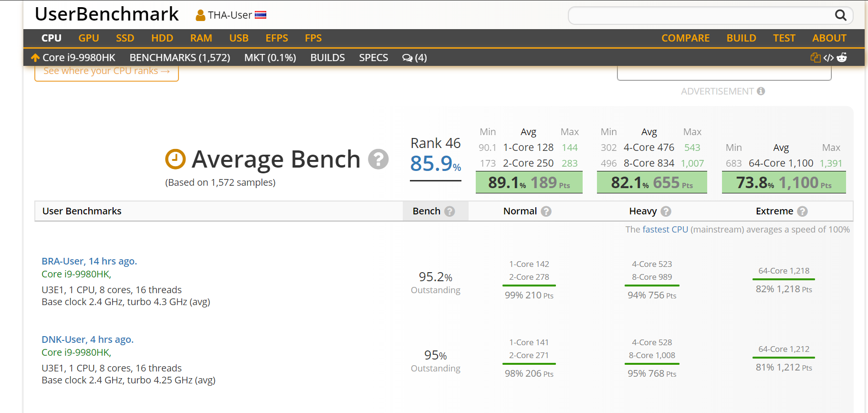Screen dimensions: 868x413
Task: Click the help icon beside Heavy column
Action: [666, 212]
